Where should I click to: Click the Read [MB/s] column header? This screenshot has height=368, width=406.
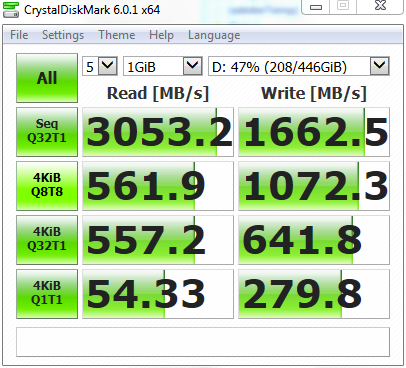158,93
